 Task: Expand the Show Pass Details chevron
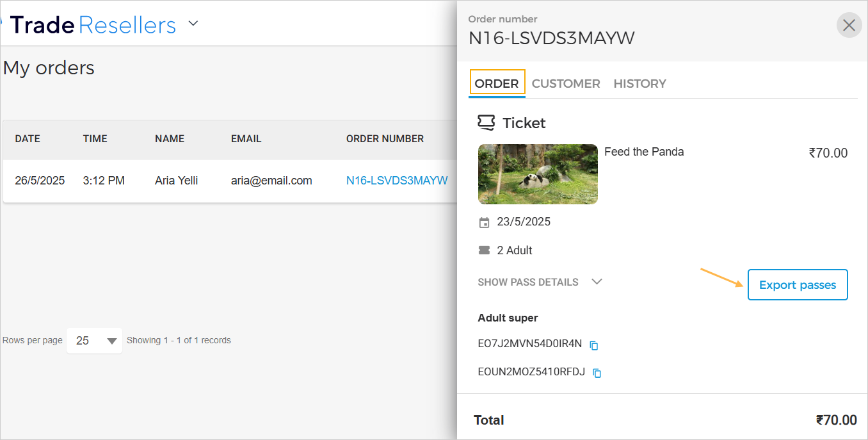point(597,282)
